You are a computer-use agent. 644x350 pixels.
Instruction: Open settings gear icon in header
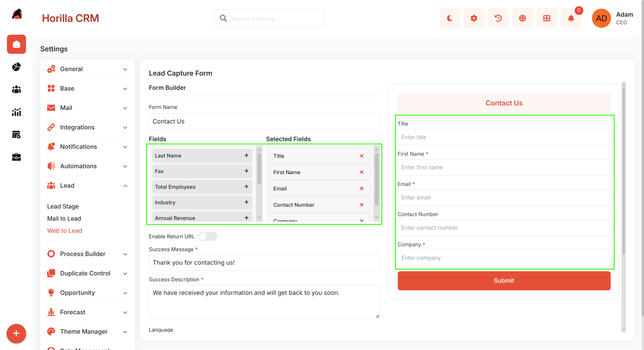474,18
